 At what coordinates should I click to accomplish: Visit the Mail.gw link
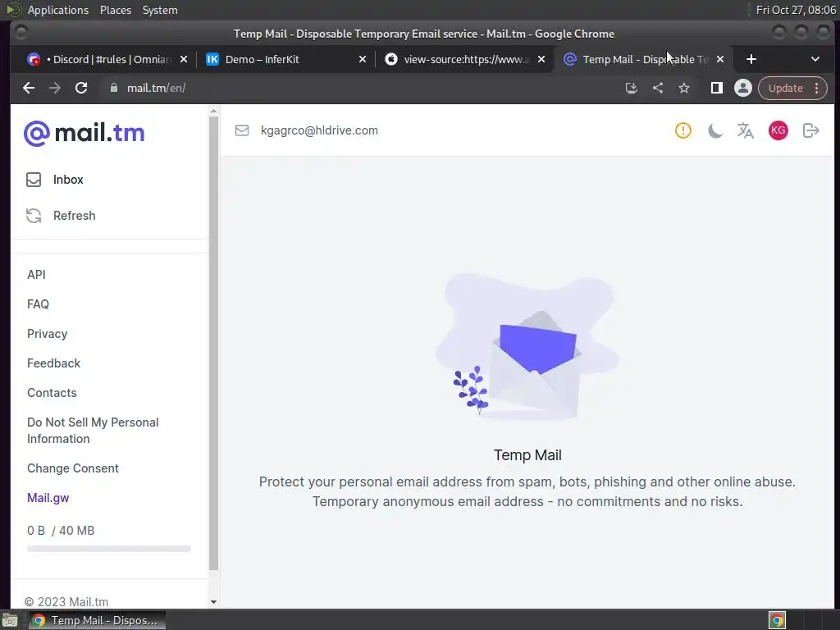(48, 498)
